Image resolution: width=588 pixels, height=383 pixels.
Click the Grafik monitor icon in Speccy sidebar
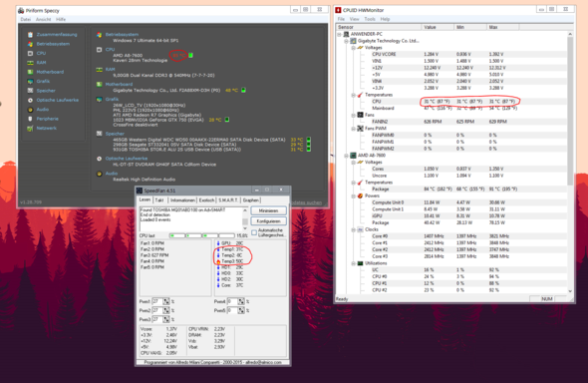[30, 82]
